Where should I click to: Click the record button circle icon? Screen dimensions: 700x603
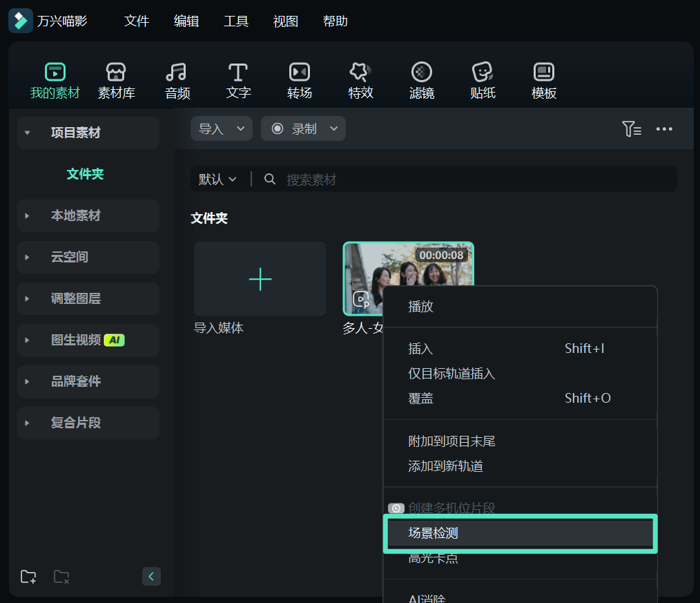[x=278, y=128]
